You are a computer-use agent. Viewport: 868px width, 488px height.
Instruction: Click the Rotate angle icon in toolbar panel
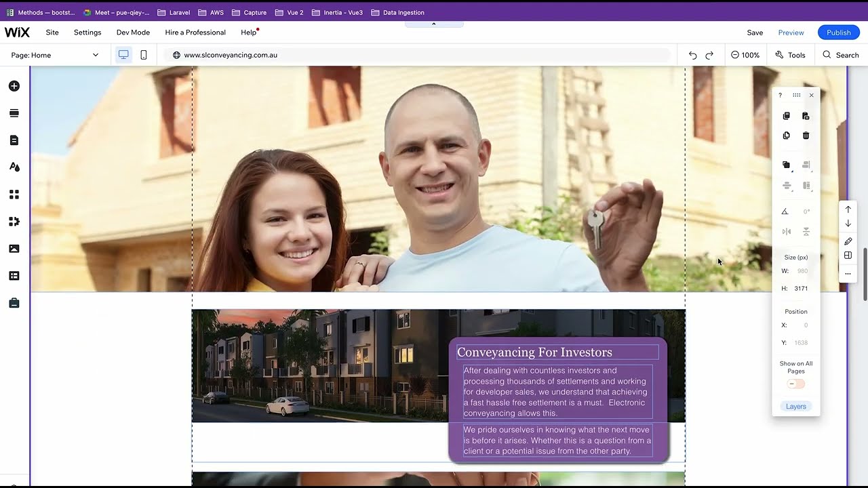coord(785,211)
